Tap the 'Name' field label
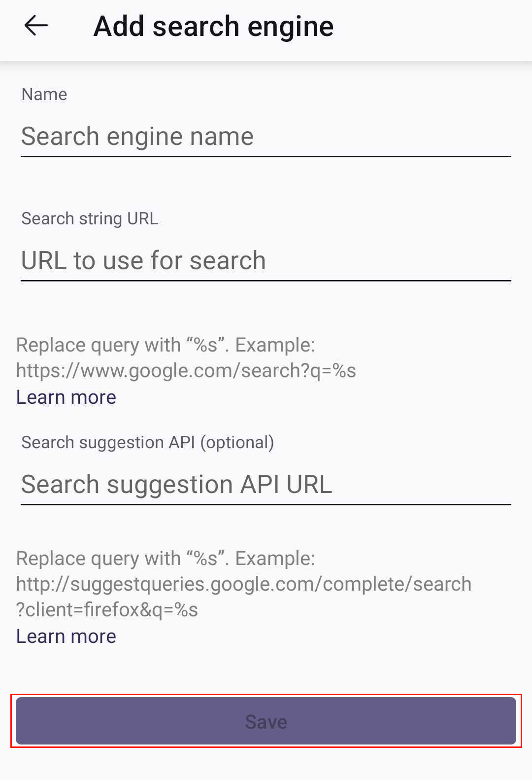This screenshot has height=780, width=532. [x=44, y=94]
